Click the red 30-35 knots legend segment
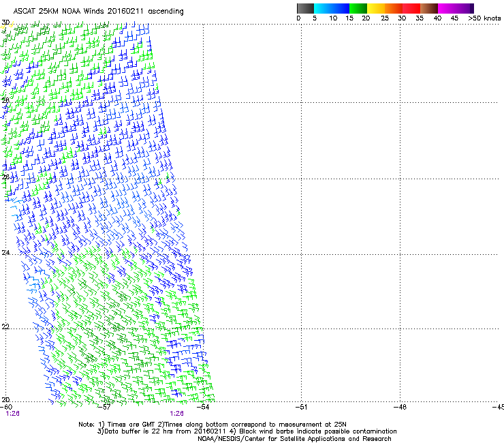Screen dimensions: 504x443 tap(411, 8)
